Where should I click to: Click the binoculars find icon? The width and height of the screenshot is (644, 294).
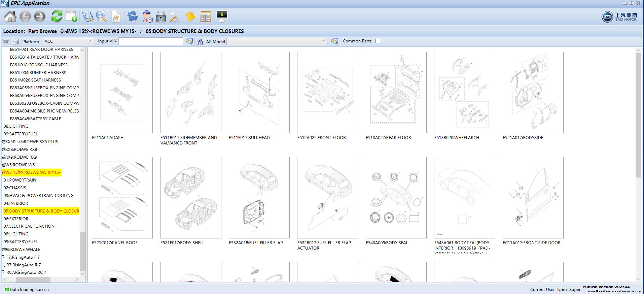200,41
